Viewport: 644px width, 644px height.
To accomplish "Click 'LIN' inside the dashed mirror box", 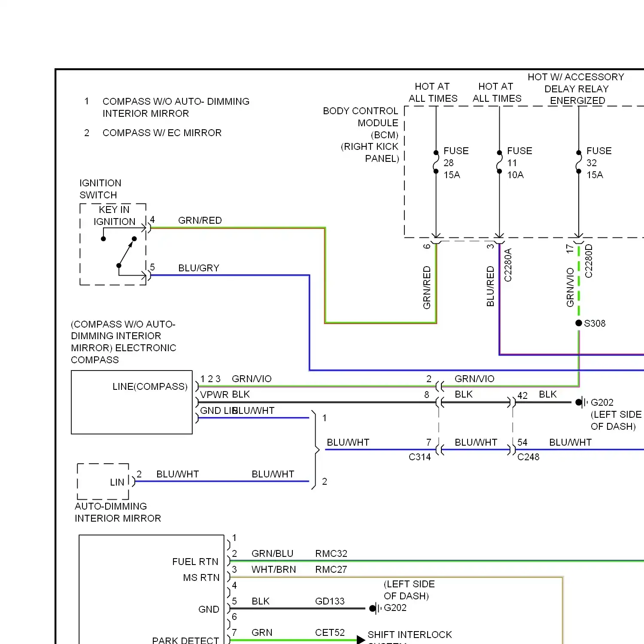I will 117,482.
